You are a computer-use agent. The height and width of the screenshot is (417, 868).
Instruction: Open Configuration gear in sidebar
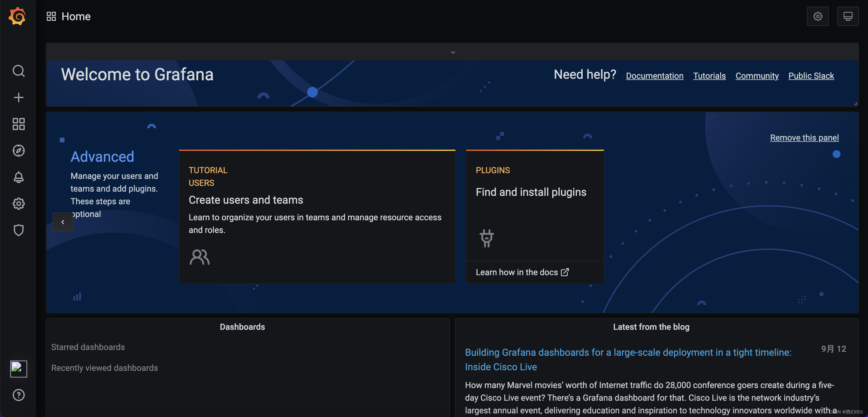tap(18, 204)
